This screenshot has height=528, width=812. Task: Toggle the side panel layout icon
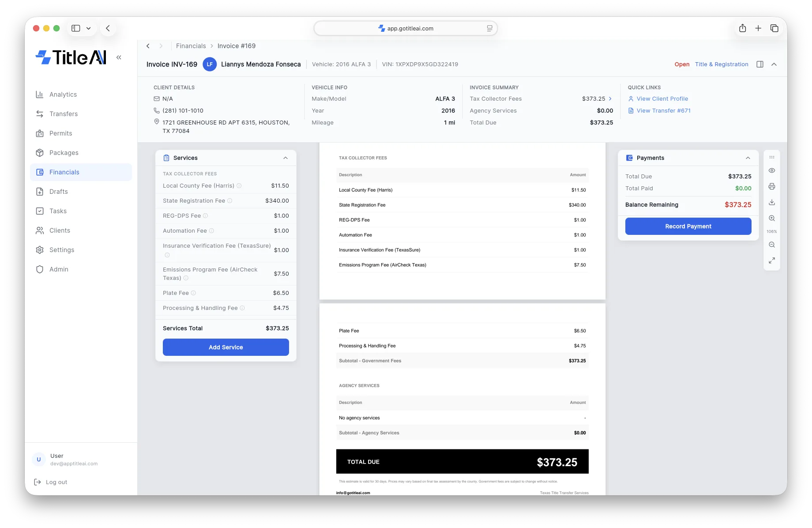760,64
